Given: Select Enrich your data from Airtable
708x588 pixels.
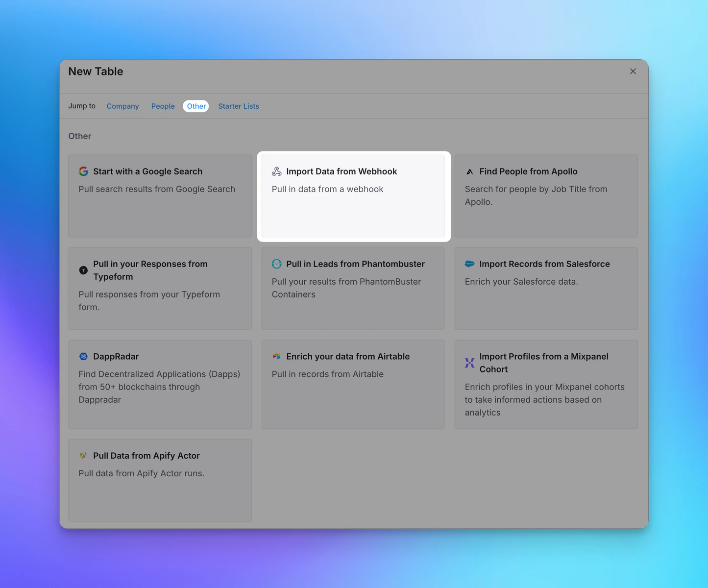Looking at the screenshot, I should point(353,384).
